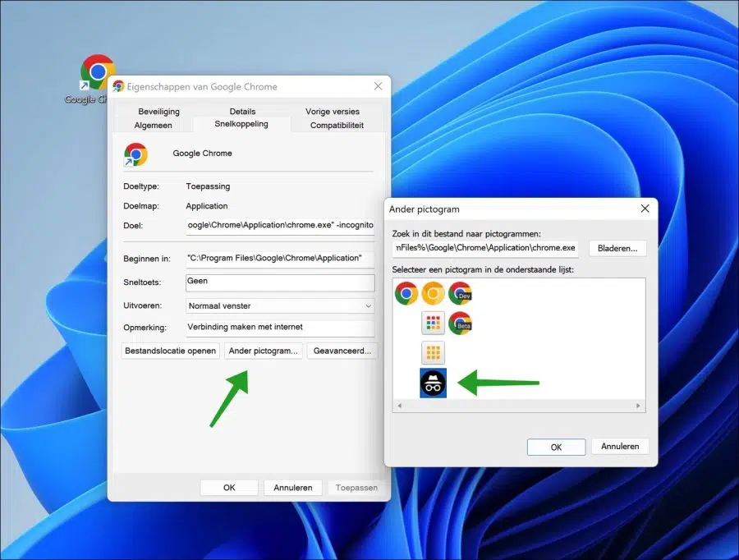Viewport: 739px width, 560px height.
Task: Focus the Beginnen in field
Action: 281,259
